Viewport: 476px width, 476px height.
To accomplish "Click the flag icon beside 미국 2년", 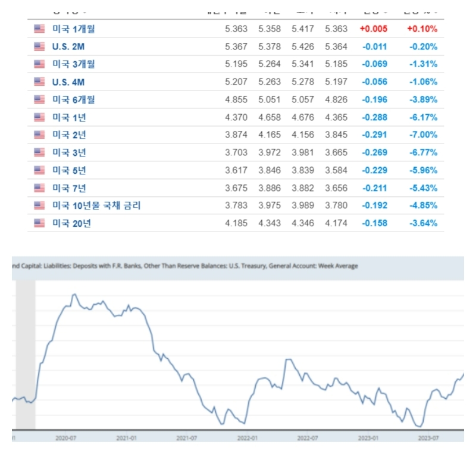I will tap(39, 134).
